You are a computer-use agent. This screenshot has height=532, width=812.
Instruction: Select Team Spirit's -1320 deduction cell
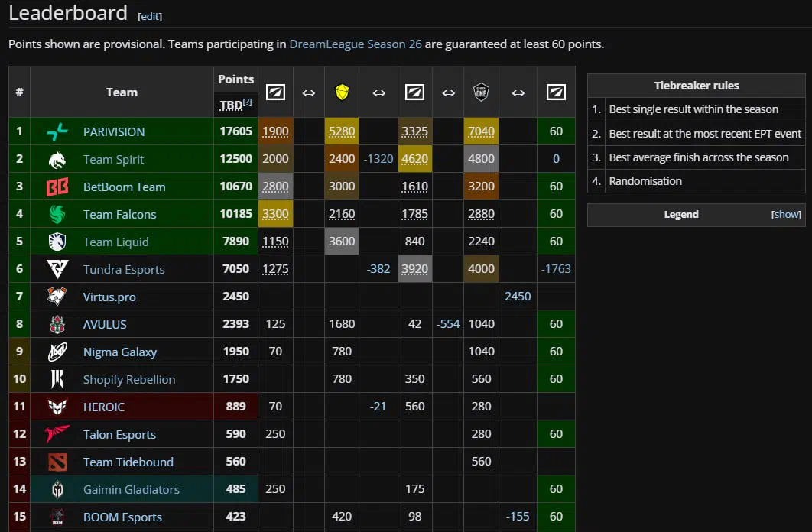pyautogui.click(x=378, y=159)
